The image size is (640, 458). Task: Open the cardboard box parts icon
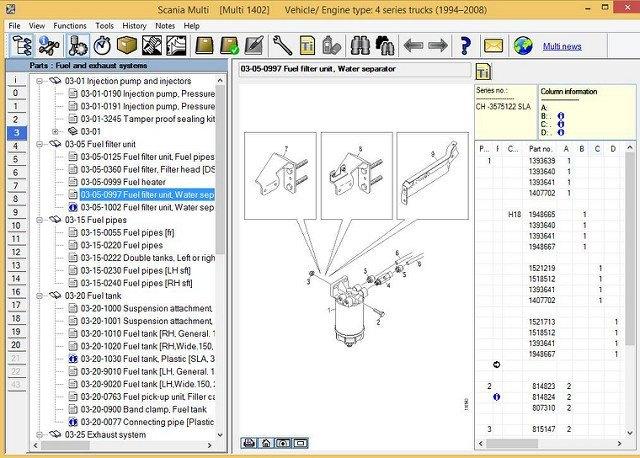127,45
